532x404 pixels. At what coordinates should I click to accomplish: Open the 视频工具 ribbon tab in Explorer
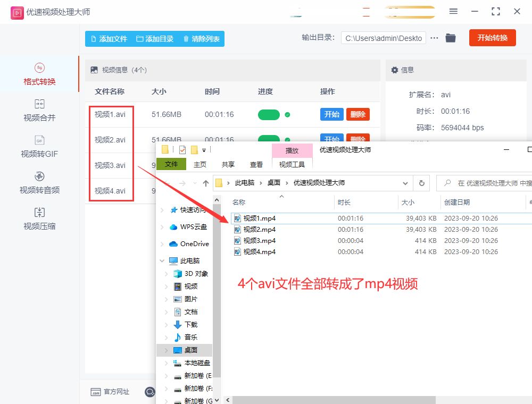(292, 164)
